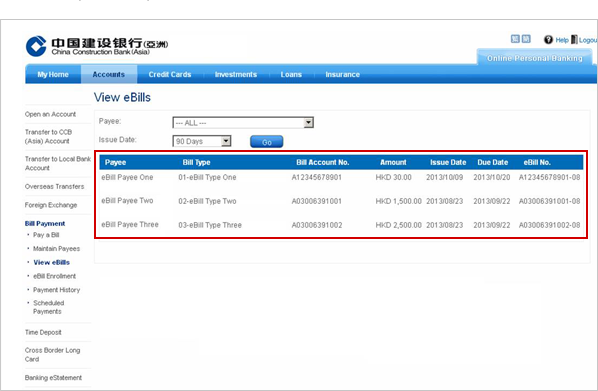Select the eBill Payee Three row
Viewport: 598px width, 391px height.
tap(341, 225)
